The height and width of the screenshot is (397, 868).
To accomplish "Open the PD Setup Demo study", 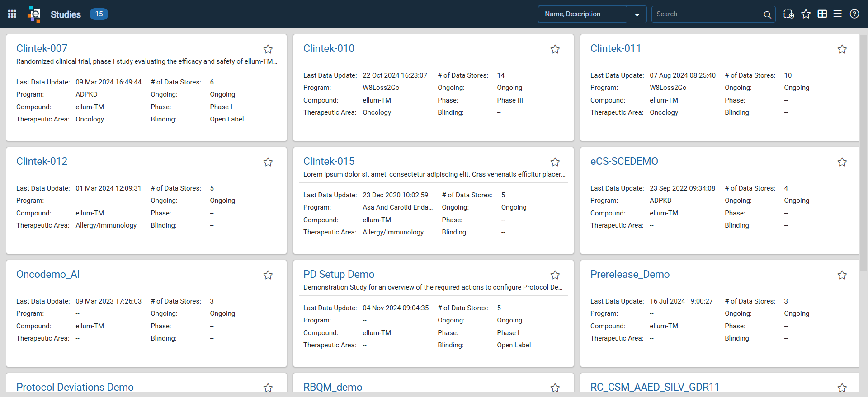I will coord(339,274).
